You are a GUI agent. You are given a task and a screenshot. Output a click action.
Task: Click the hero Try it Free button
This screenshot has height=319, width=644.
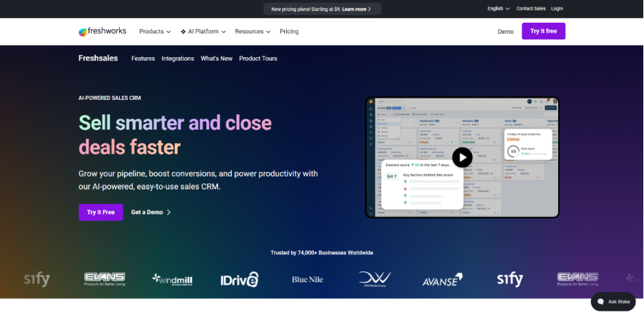click(101, 212)
